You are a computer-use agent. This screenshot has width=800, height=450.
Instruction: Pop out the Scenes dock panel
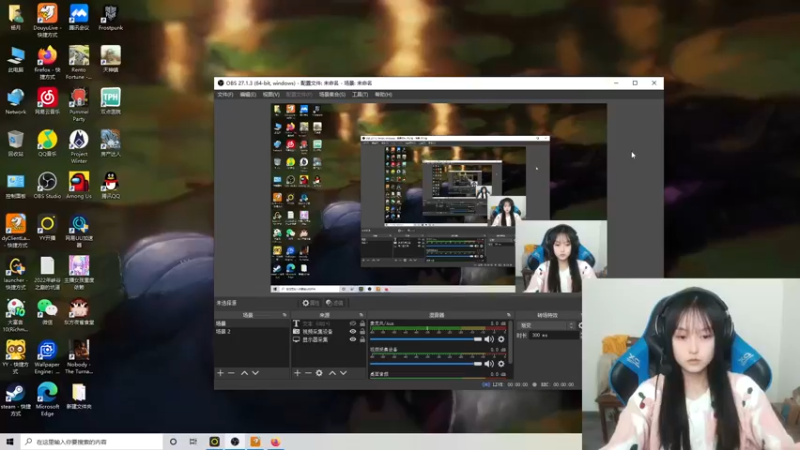tap(285, 315)
